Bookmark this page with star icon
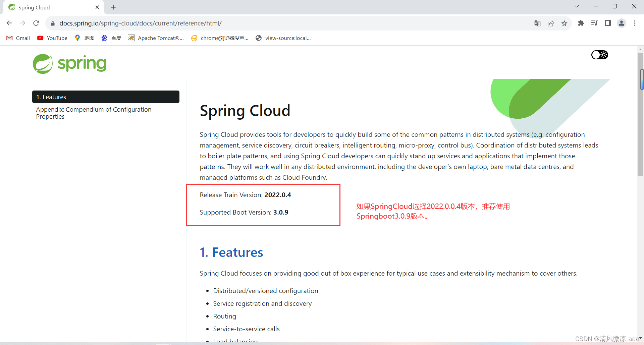 click(x=564, y=23)
